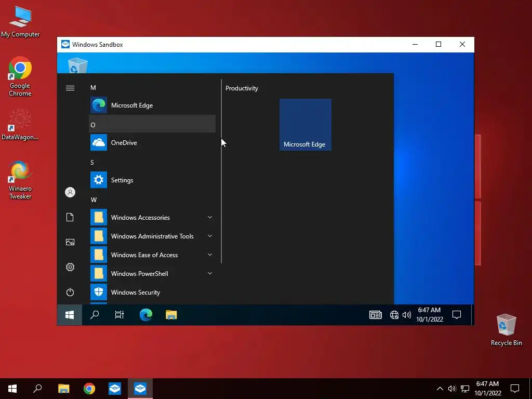Click the sandbox volume icon
The width and height of the screenshot is (532, 399).
(406, 315)
